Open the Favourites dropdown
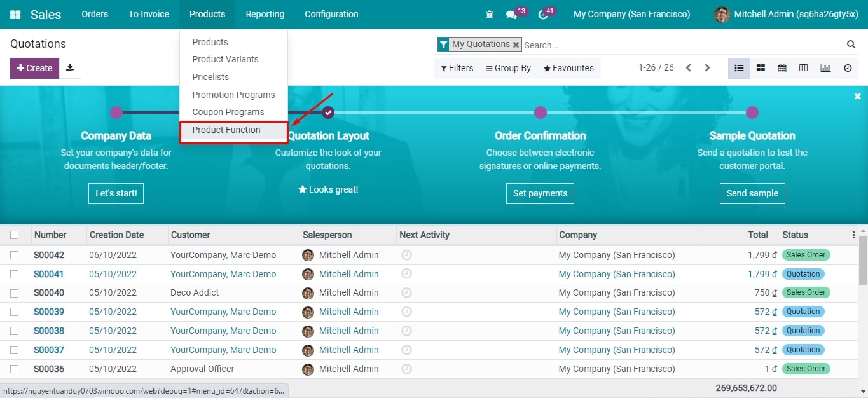Viewport: 868px width, 398px height. click(568, 68)
